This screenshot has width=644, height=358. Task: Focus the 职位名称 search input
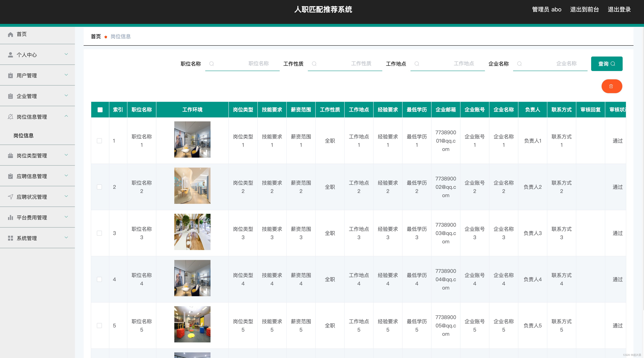point(242,64)
